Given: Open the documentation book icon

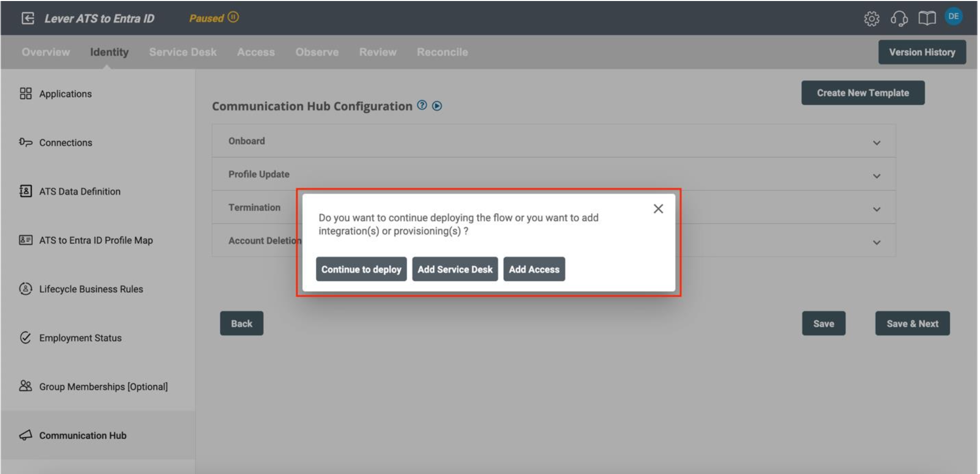Looking at the screenshot, I should [927, 19].
